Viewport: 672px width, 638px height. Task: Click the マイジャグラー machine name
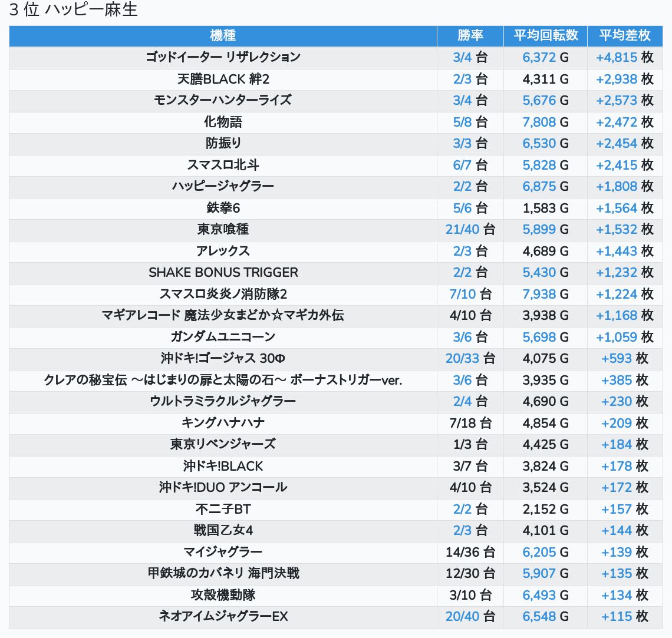click(223, 552)
